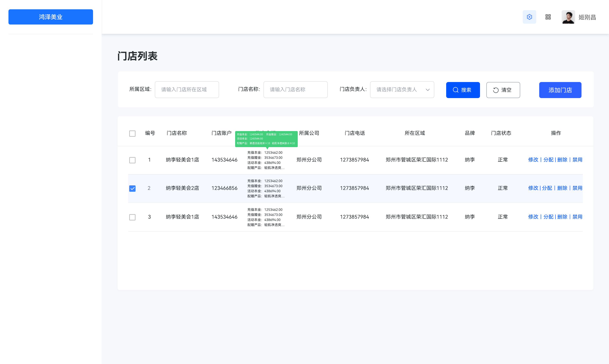Click 删除 in row 2
Image resolution: width=609 pixels, height=364 pixels.
click(562, 188)
